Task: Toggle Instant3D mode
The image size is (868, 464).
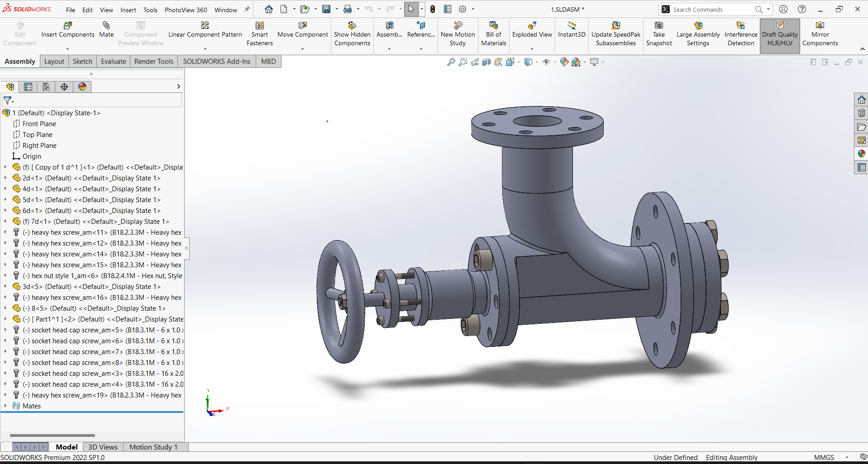Action: (572, 30)
